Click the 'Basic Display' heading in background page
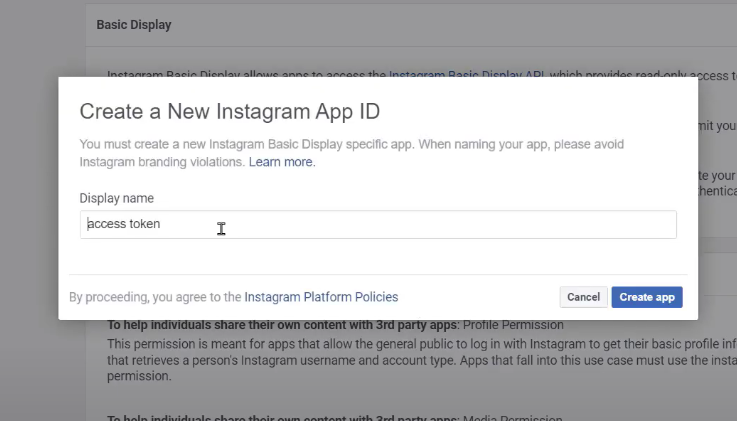737x421 pixels. pyautogui.click(x=134, y=25)
